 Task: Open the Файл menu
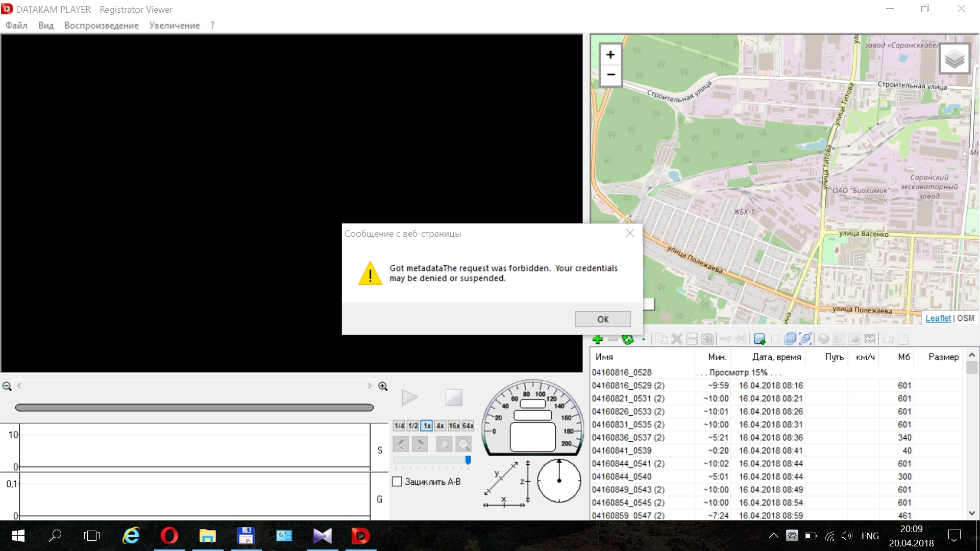(x=16, y=26)
